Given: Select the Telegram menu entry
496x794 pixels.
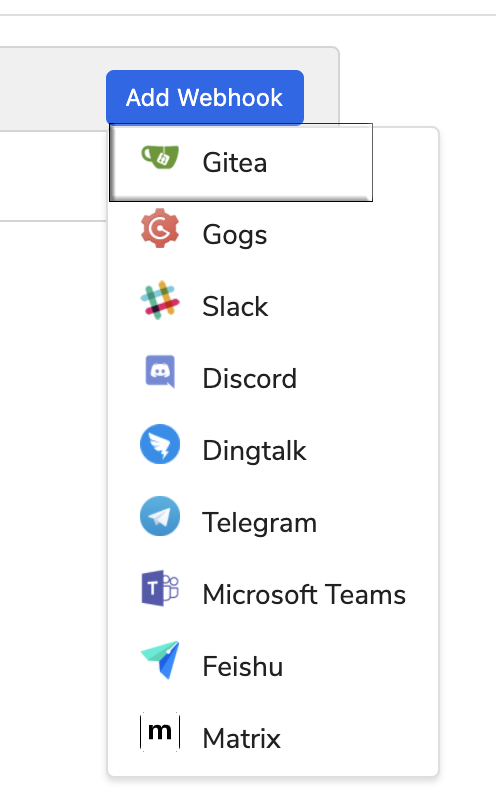Looking at the screenshot, I should pos(273,522).
